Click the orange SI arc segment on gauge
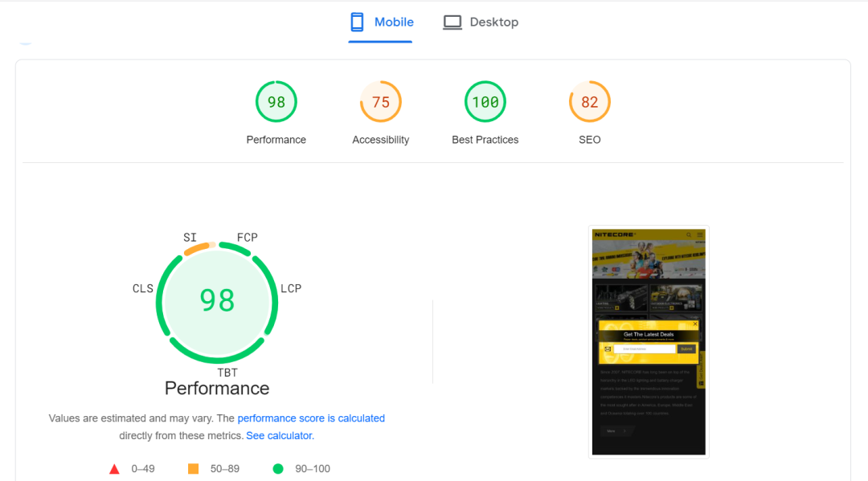 tap(197, 249)
